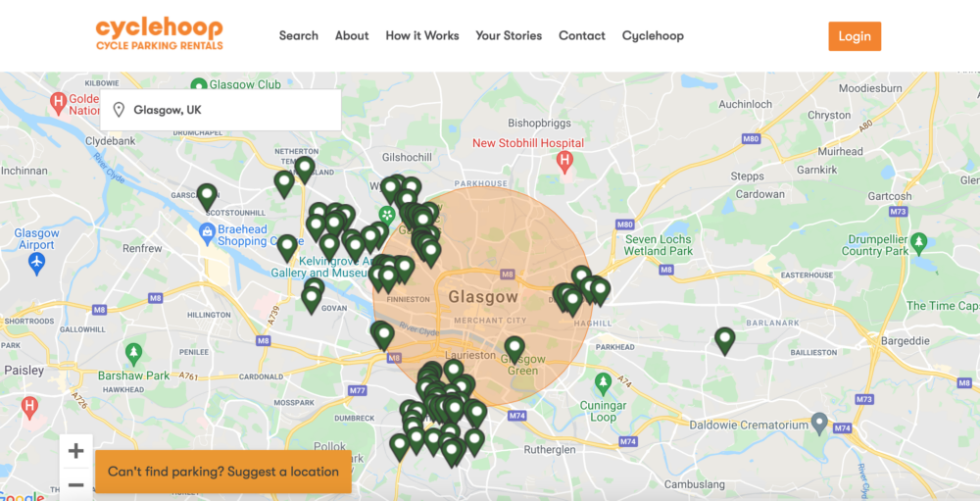The image size is (980, 501).
Task: Click Suggest a location button
Action: point(223,472)
